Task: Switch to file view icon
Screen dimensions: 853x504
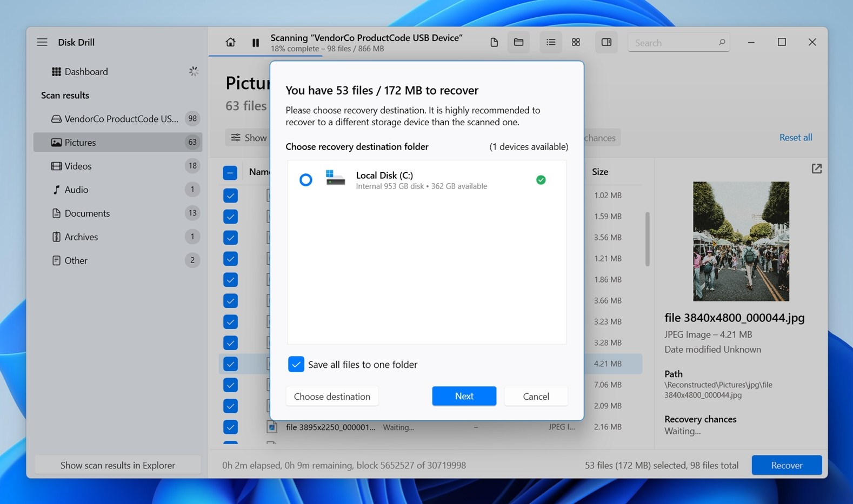Action: click(494, 42)
